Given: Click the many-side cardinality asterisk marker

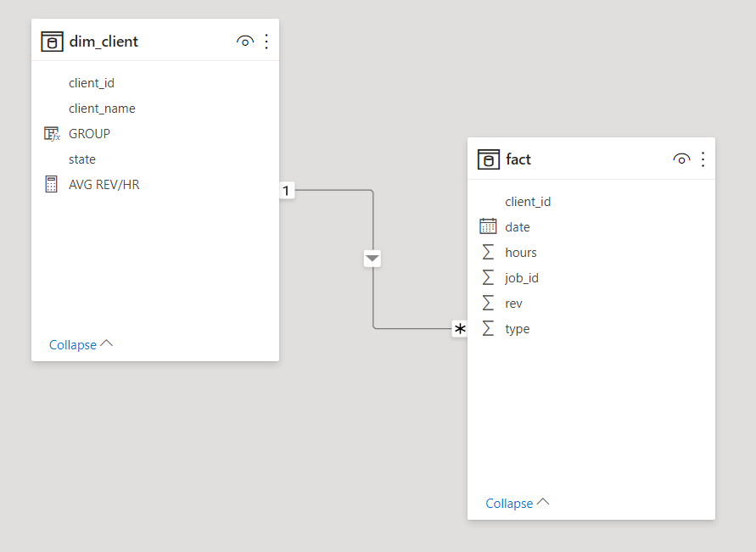Looking at the screenshot, I should 460,329.
